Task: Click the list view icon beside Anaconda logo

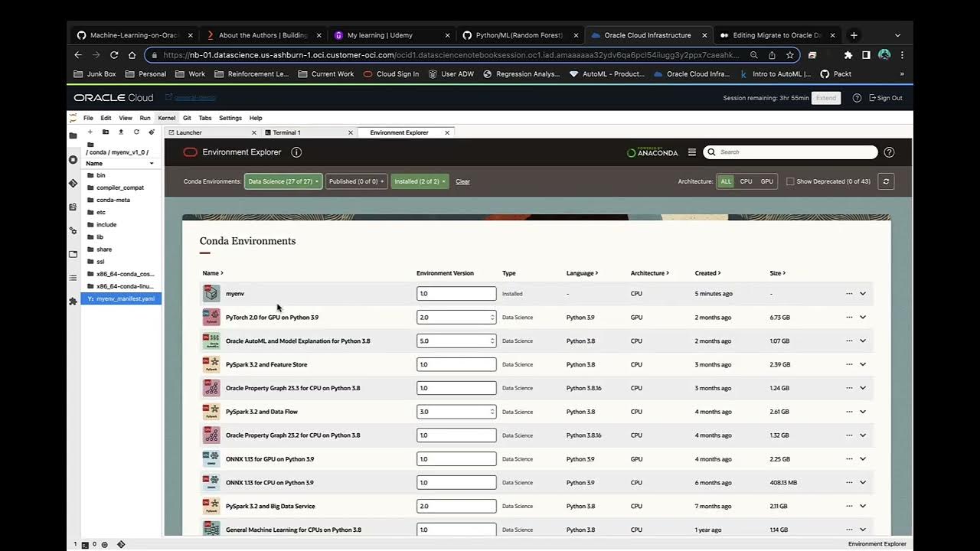Action: 692,152
